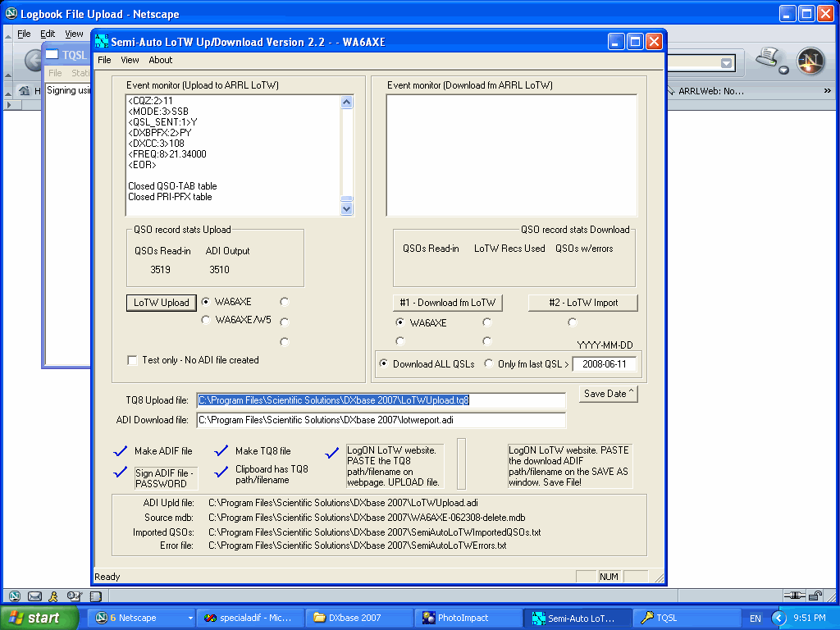This screenshot has height=630, width=840.
Task: Click the EN language indicator in taskbar
Action: (756, 619)
